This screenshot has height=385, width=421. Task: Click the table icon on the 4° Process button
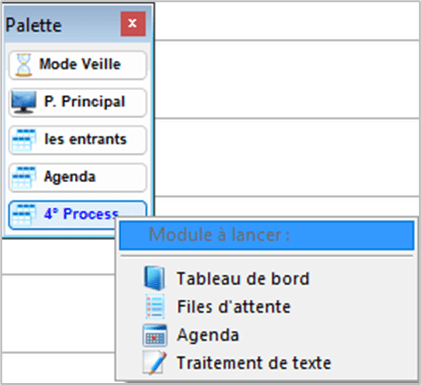pyautogui.click(x=24, y=215)
